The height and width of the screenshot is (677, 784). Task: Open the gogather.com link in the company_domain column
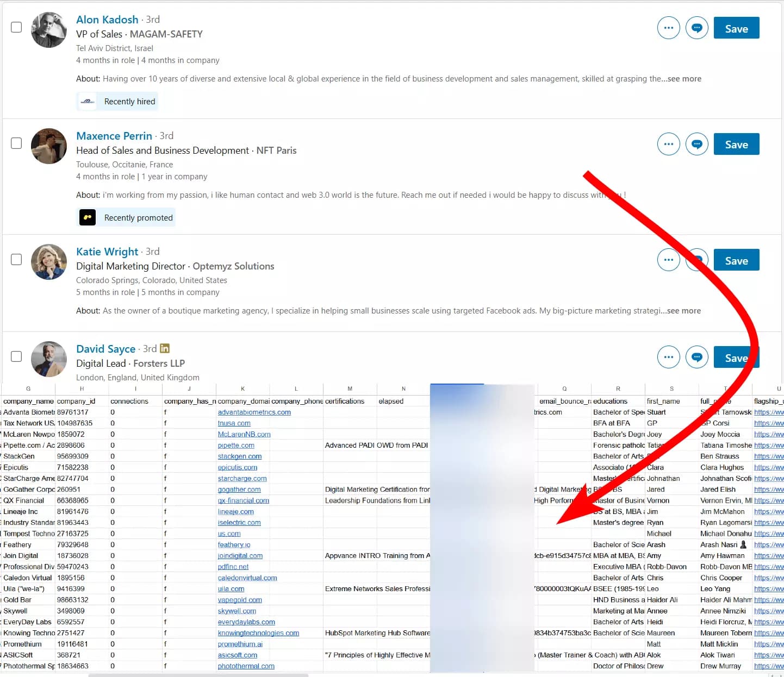(x=239, y=490)
